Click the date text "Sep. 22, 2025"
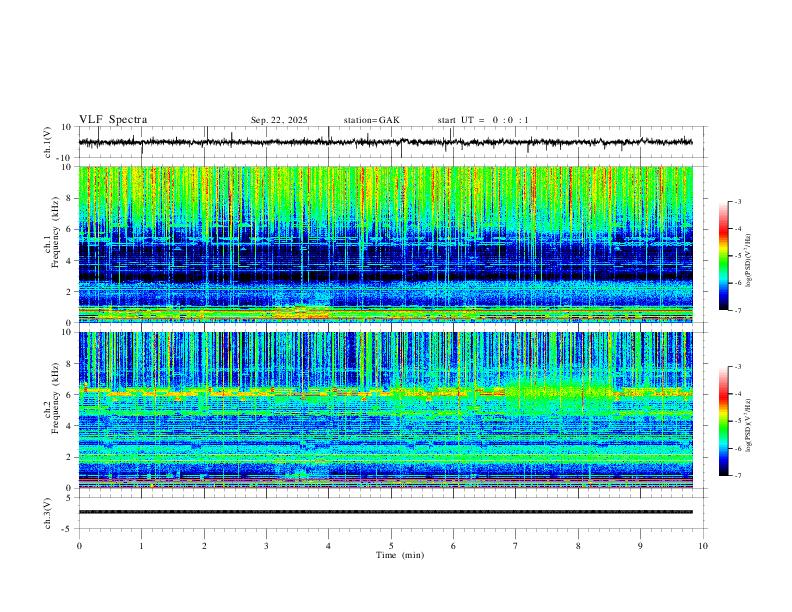Viewport: 792px width, 612px height. [279, 120]
